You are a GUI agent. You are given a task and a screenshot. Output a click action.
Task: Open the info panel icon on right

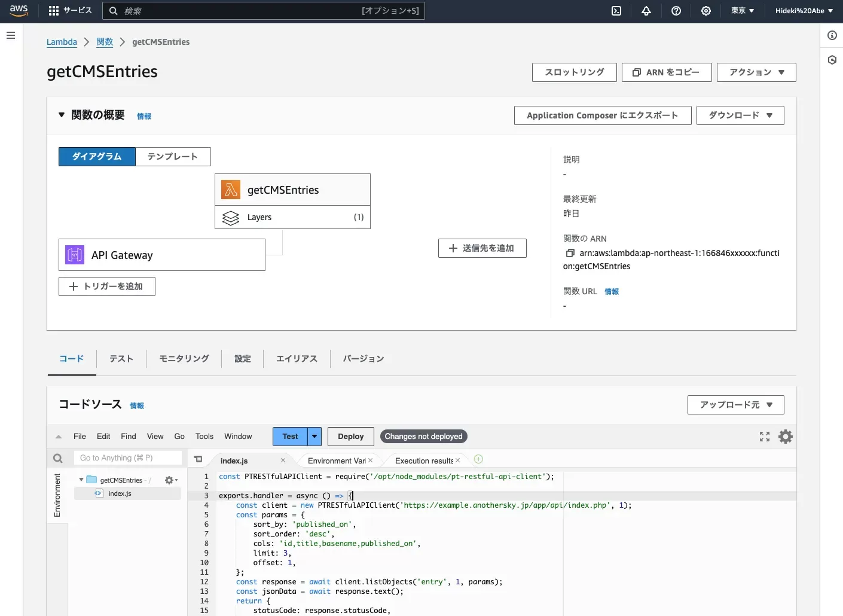click(x=832, y=35)
